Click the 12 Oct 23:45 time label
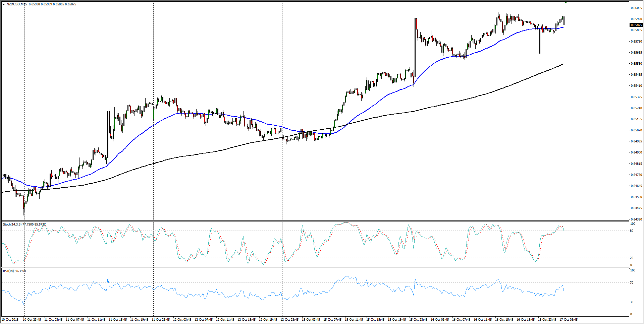 click(x=289, y=319)
